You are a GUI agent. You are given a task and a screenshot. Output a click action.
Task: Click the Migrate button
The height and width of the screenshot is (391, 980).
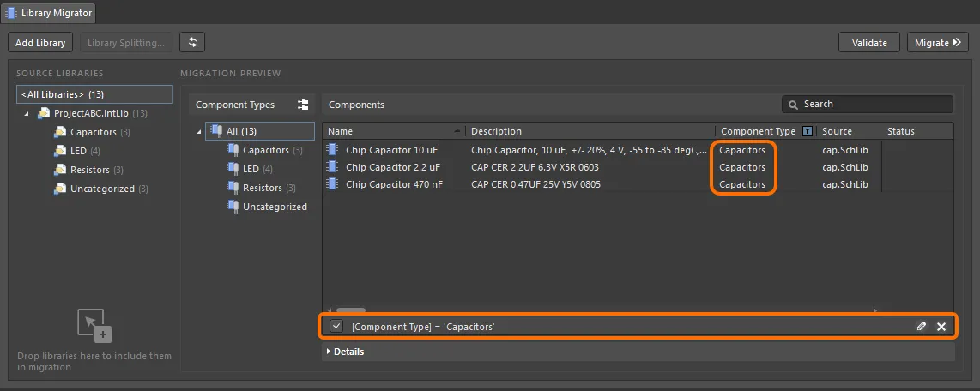pyautogui.click(x=937, y=43)
